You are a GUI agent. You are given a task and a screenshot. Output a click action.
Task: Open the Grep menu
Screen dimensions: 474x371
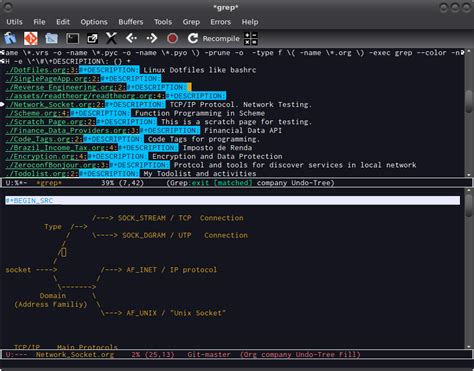[191, 22]
